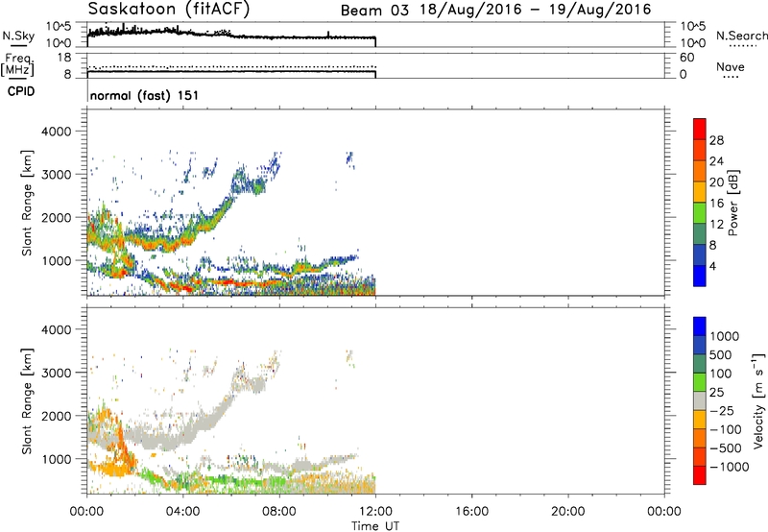Click the "-25" velocity colorbar value

722,411
